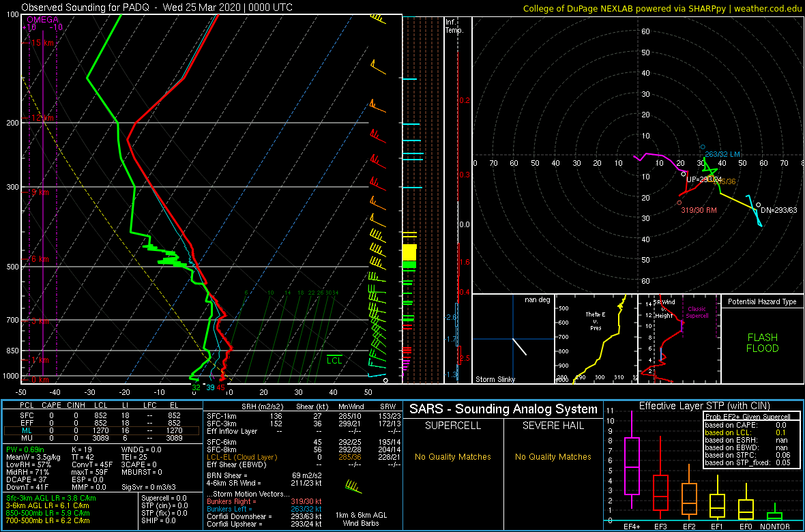The image size is (805, 532).
Task: Click the Corfidi Downshear = 293/63 kt entry
Action: (264, 516)
